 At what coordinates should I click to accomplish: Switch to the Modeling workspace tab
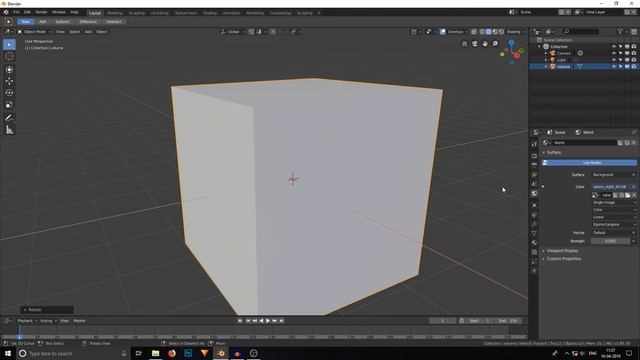(x=115, y=13)
